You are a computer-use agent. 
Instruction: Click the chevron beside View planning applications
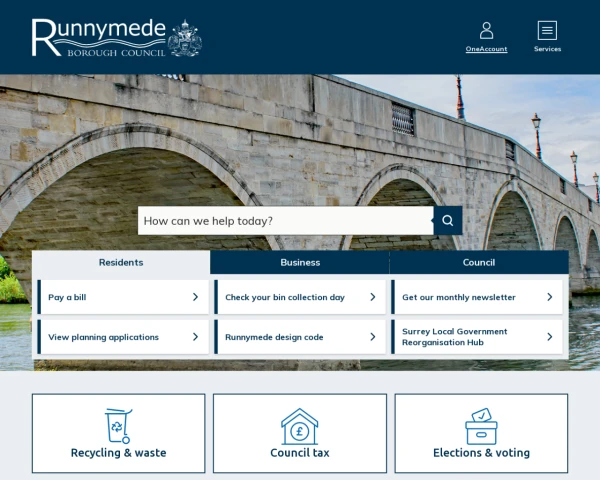(x=196, y=337)
